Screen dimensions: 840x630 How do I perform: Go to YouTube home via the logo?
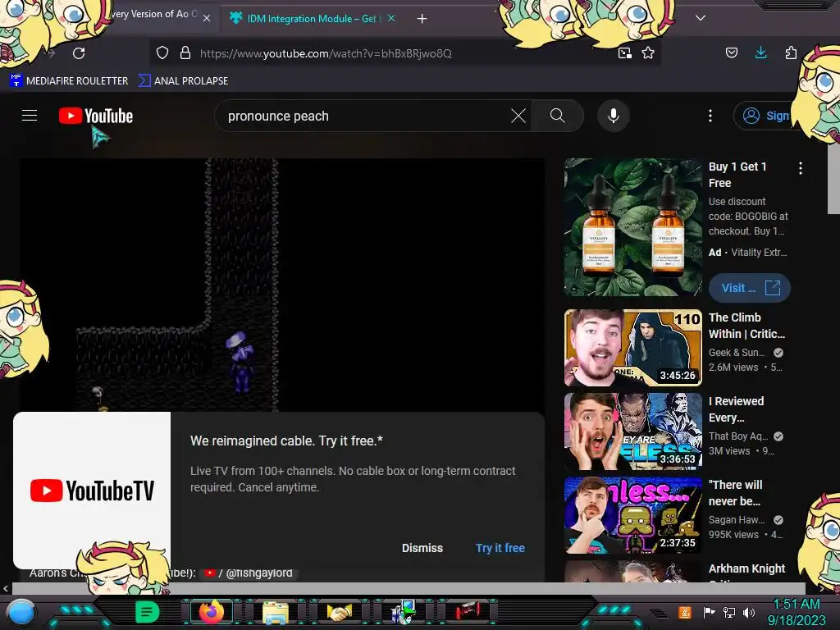tap(96, 116)
